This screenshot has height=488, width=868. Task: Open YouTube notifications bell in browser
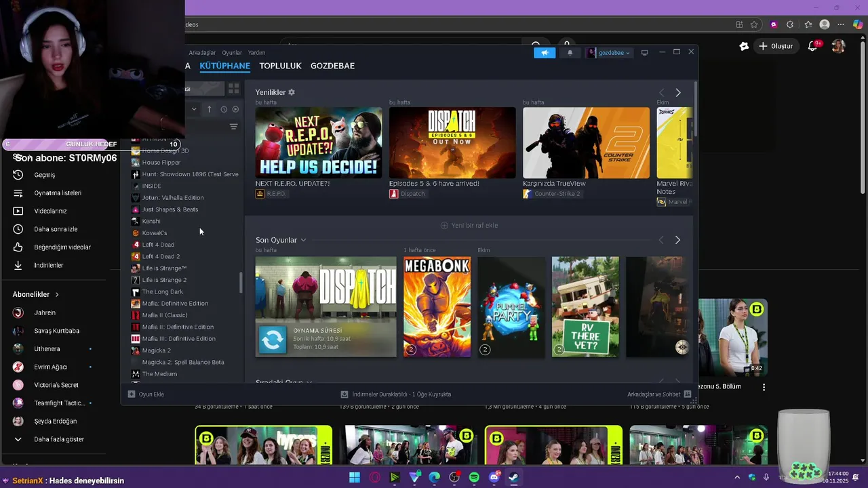[812, 46]
